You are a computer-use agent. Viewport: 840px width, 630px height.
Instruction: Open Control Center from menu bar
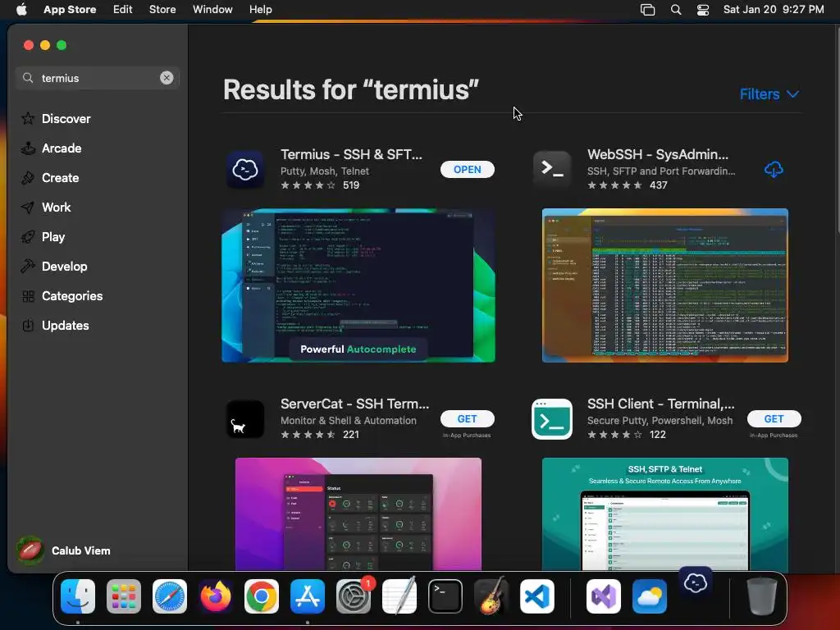click(703, 10)
